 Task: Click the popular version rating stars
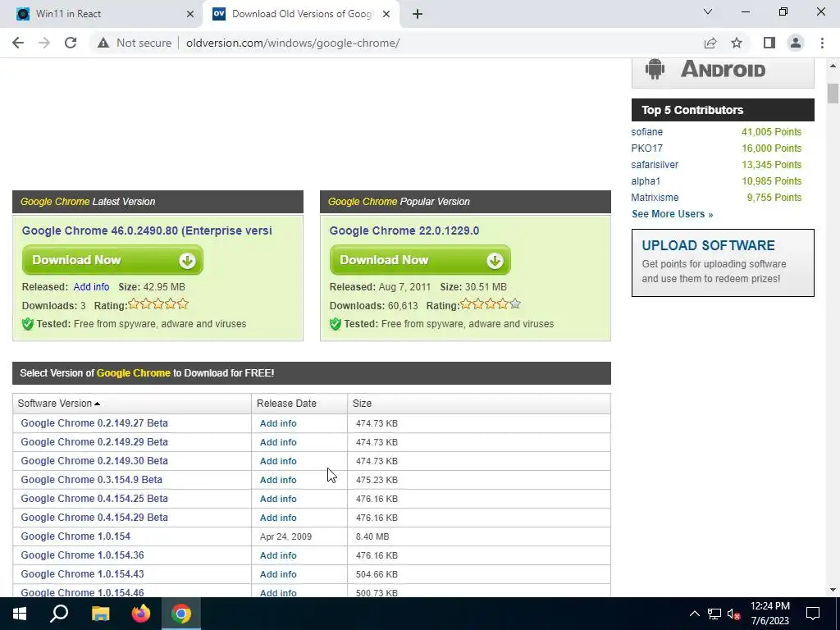tap(491, 304)
